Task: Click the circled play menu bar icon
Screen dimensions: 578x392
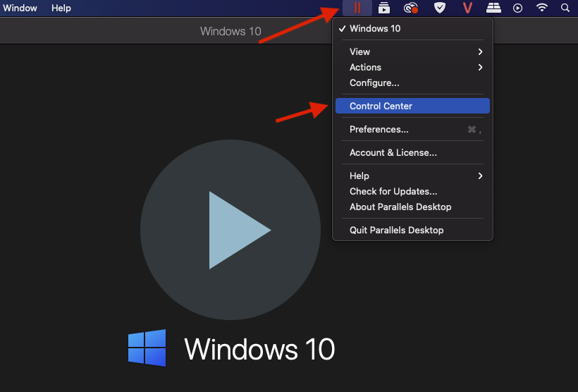Action: click(x=518, y=8)
